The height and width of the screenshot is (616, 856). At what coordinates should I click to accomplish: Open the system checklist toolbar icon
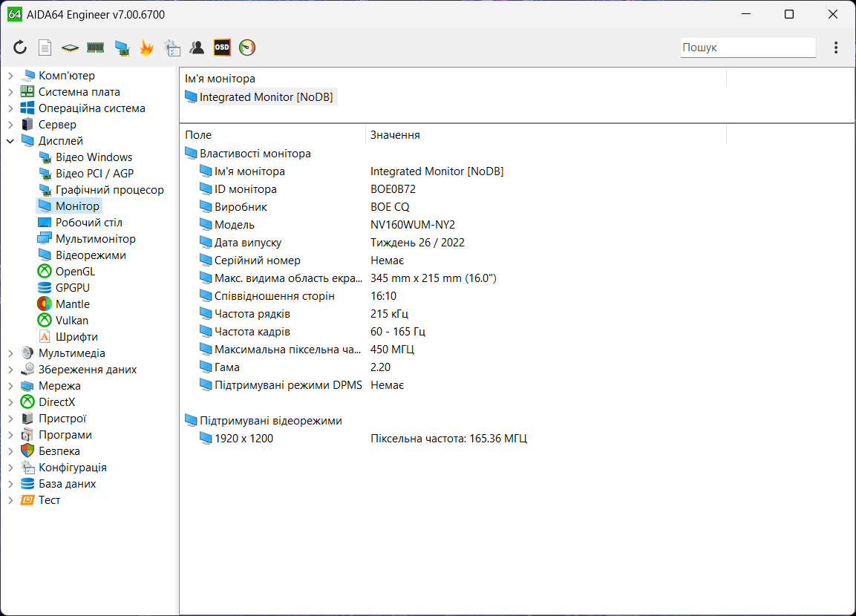172,47
